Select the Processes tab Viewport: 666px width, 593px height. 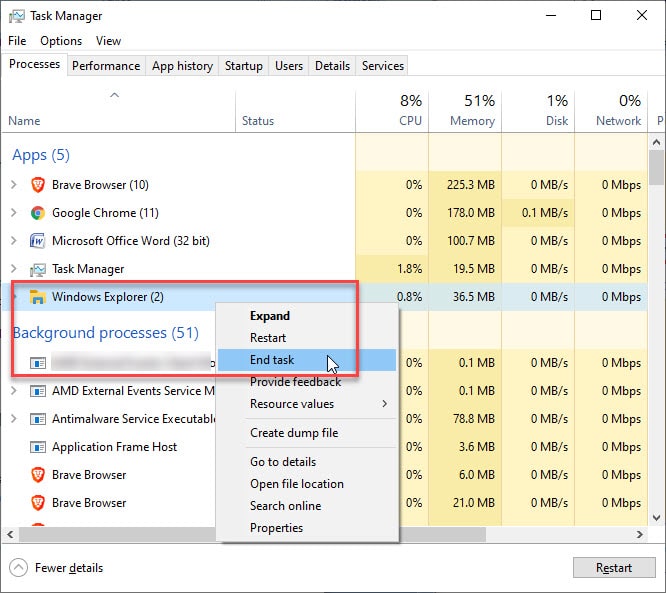(34, 64)
